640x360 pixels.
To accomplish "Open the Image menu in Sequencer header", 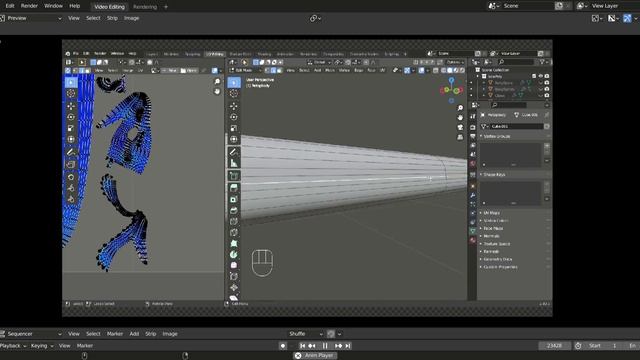I will click(x=170, y=334).
